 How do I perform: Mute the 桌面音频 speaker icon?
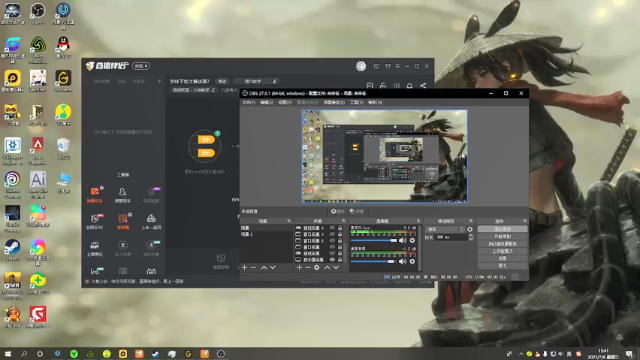point(402,261)
